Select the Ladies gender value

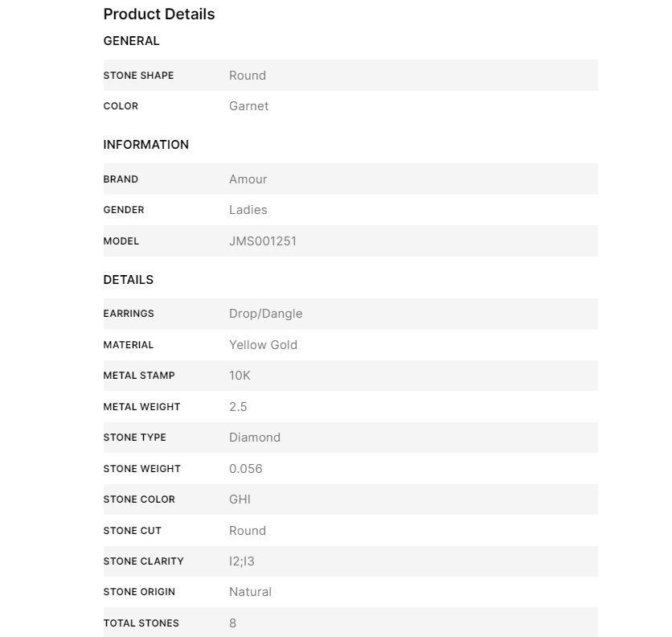pos(248,210)
